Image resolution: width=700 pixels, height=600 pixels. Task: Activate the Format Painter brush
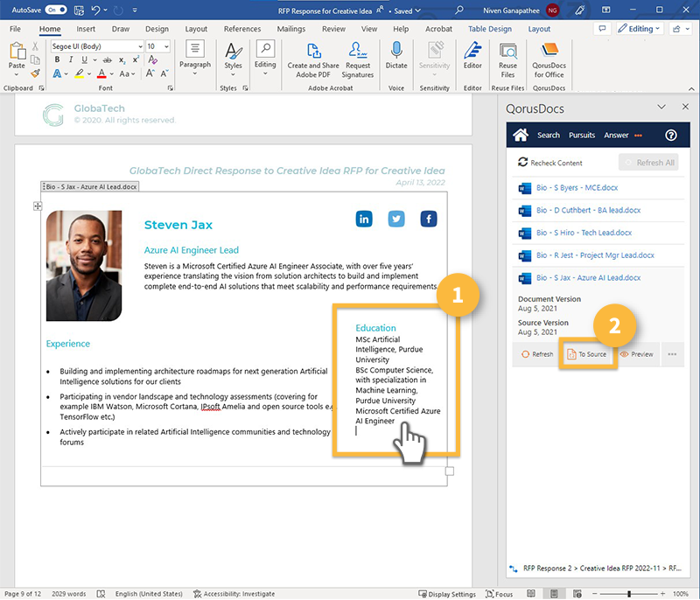coord(35,73)
